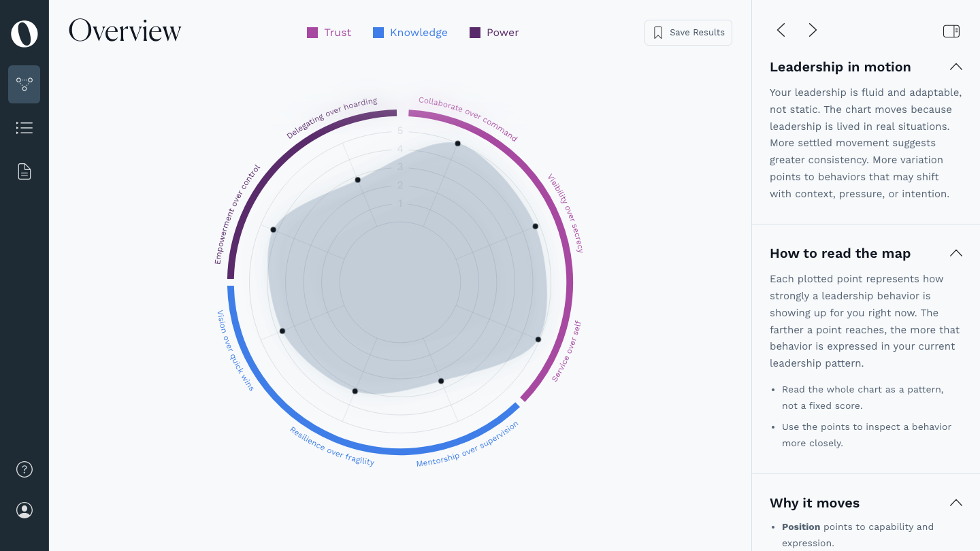Image resolution: width=980 pixels, height=551 pixels.
Task: Collapse the Leadership in motion section
Action: (x=955, y=67)
